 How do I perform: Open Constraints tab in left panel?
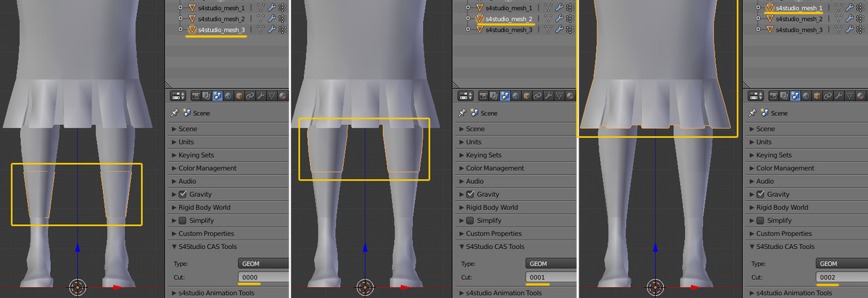click(250, 96)
